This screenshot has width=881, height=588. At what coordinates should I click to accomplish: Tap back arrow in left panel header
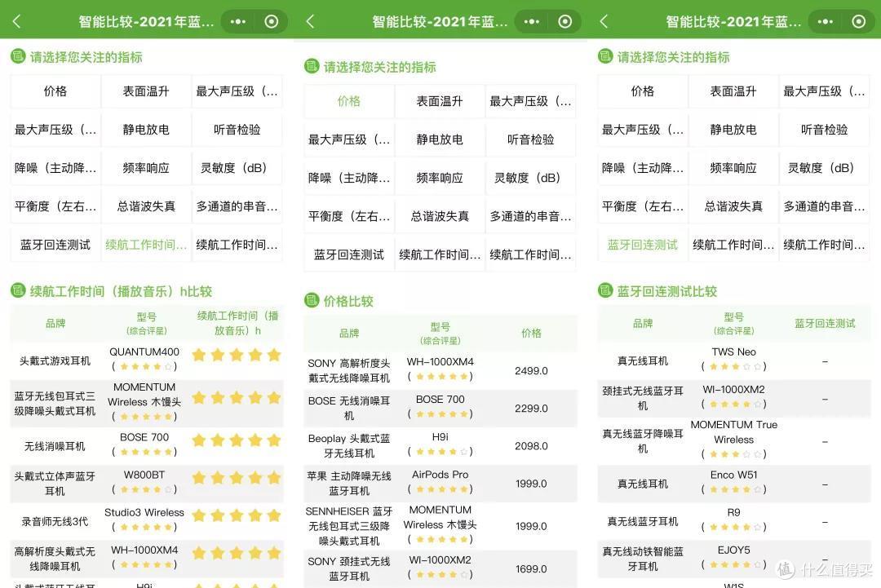click(16, 21)
